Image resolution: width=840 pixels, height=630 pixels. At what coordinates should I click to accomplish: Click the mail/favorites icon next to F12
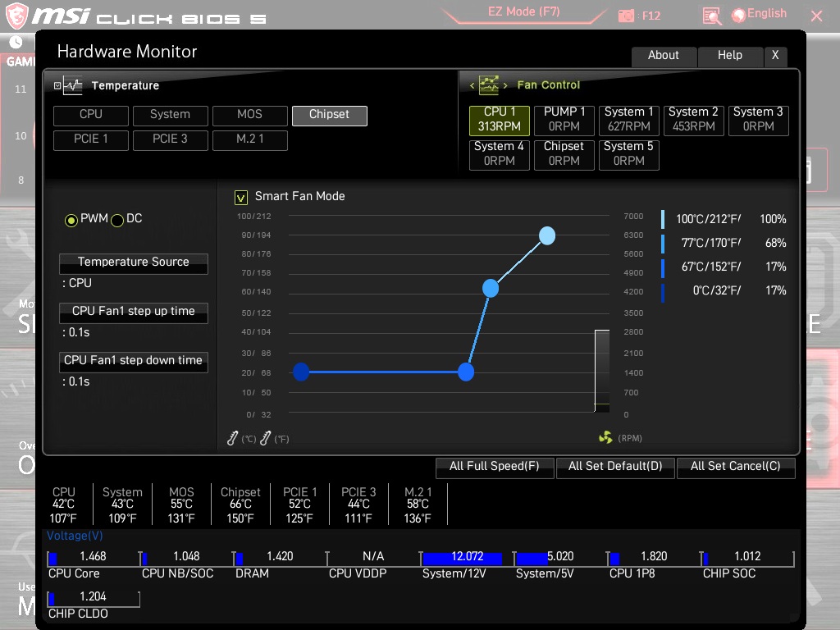[710, 15]
